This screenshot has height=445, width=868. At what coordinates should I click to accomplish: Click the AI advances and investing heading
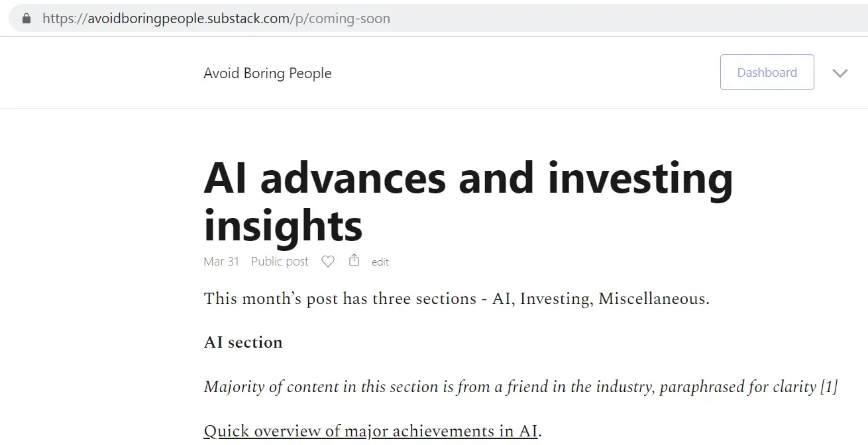pos(468,179)
